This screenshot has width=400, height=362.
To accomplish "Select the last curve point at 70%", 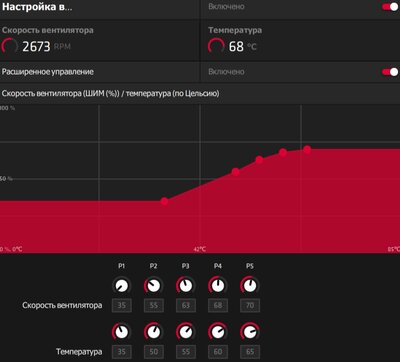I will 307,150.
